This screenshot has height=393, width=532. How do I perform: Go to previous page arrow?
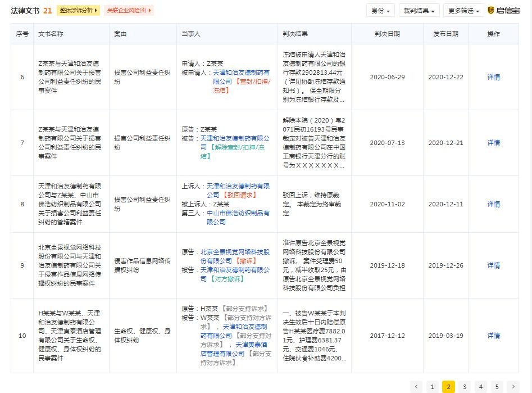pyautogui.click(x=416, y=386)
